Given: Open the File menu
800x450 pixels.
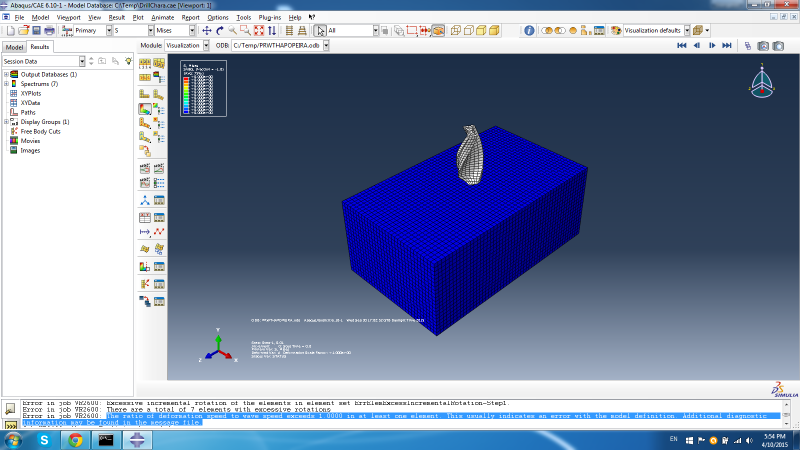Looking at the screenshot, I should (x=19, y=17).
